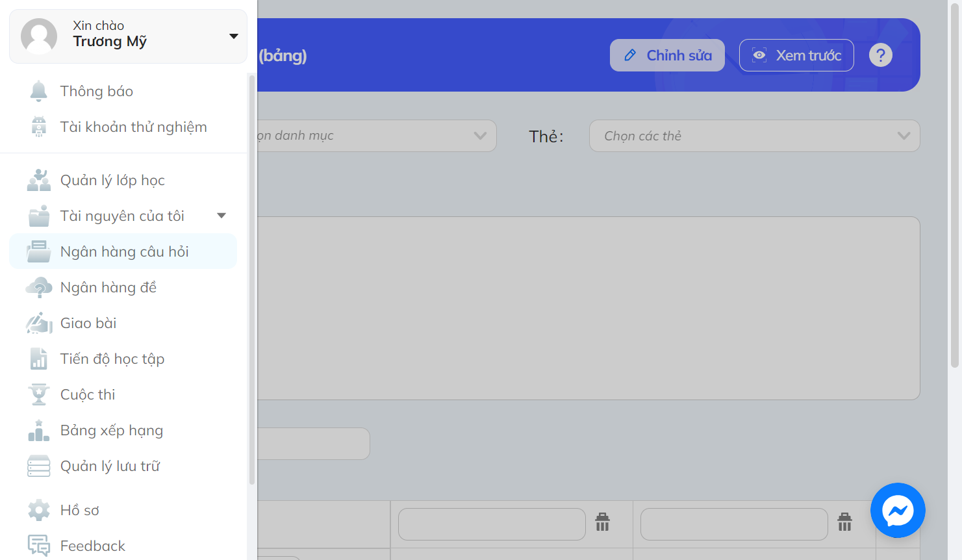Click the sidebar vertical scrollbar
The width and height of the screenshot is (962, 560).
click(252, 279)
